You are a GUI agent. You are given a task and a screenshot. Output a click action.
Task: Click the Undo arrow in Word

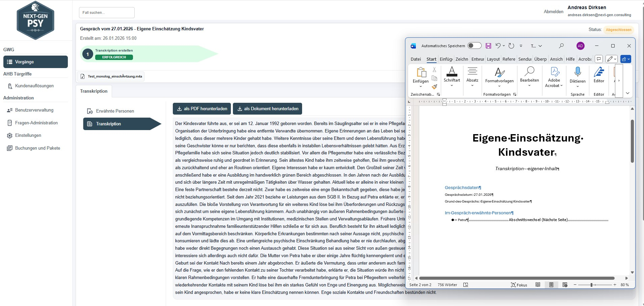(498, 46)
